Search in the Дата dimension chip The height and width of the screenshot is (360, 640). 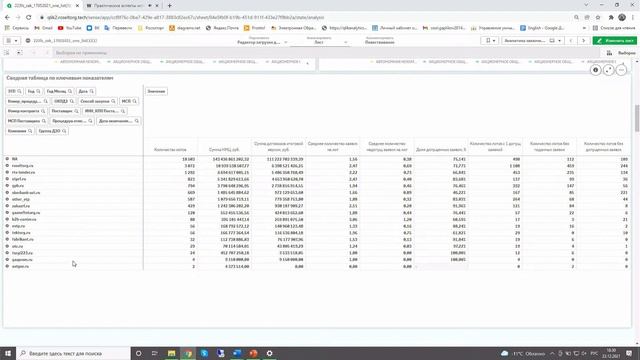91,91
